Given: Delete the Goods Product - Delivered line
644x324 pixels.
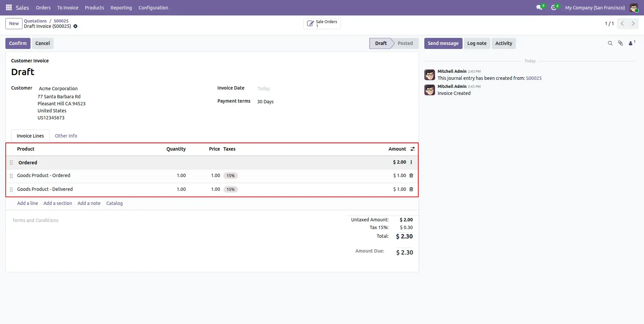Looking at the screenshot, I should point(411,189).
